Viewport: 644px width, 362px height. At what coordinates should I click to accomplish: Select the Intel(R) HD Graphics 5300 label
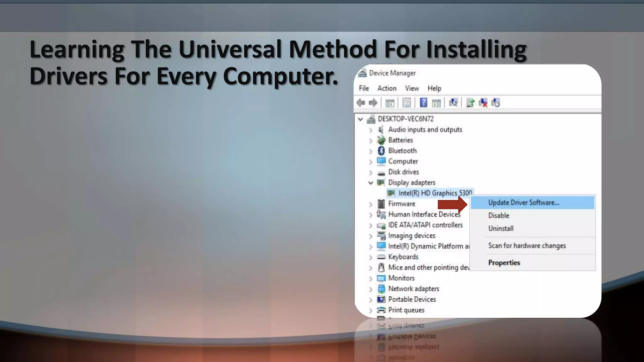coord(435,193)
